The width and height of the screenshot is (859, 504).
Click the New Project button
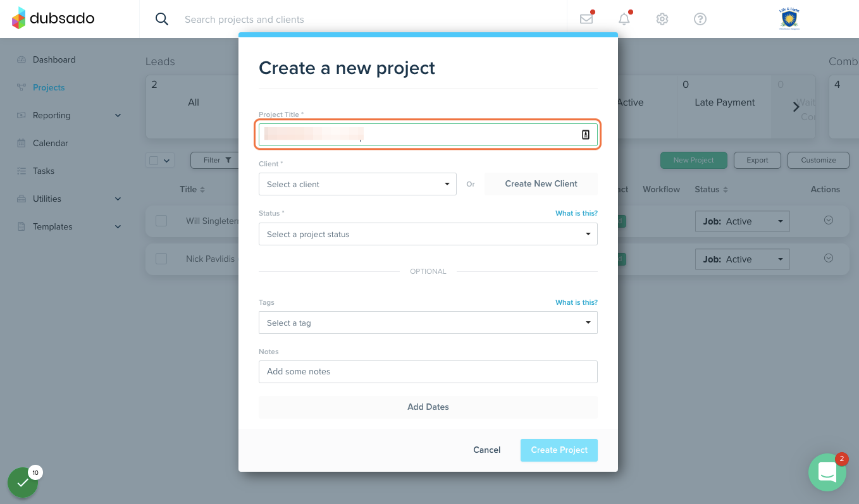tap(694, 160)
